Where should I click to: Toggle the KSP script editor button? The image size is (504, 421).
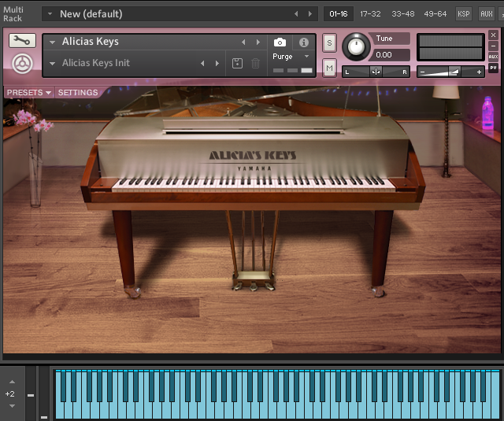tap(464, 14)
